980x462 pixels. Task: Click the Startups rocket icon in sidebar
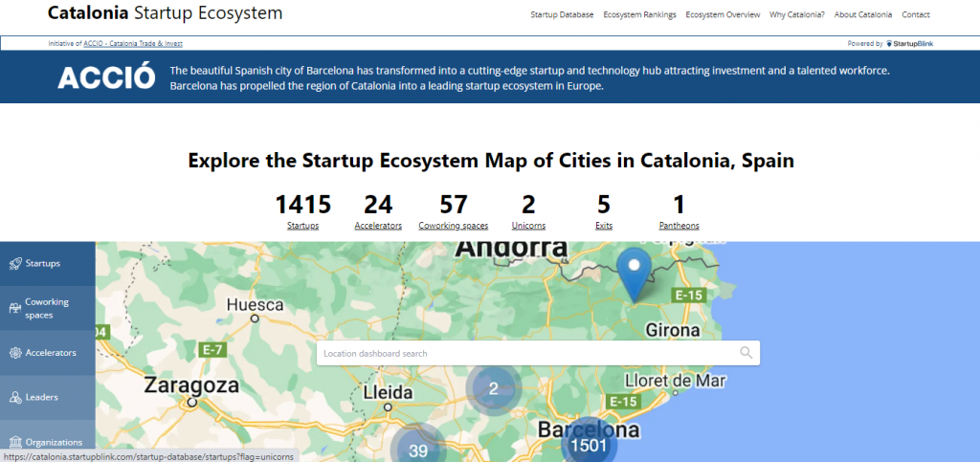point(15,263)
